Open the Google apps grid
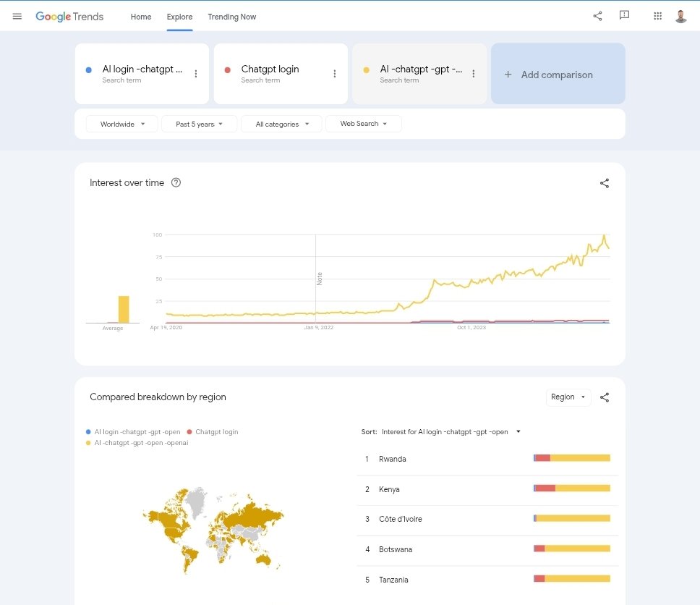Image resolution: width=700 pixels, height=605 pixels. (657, 16)
